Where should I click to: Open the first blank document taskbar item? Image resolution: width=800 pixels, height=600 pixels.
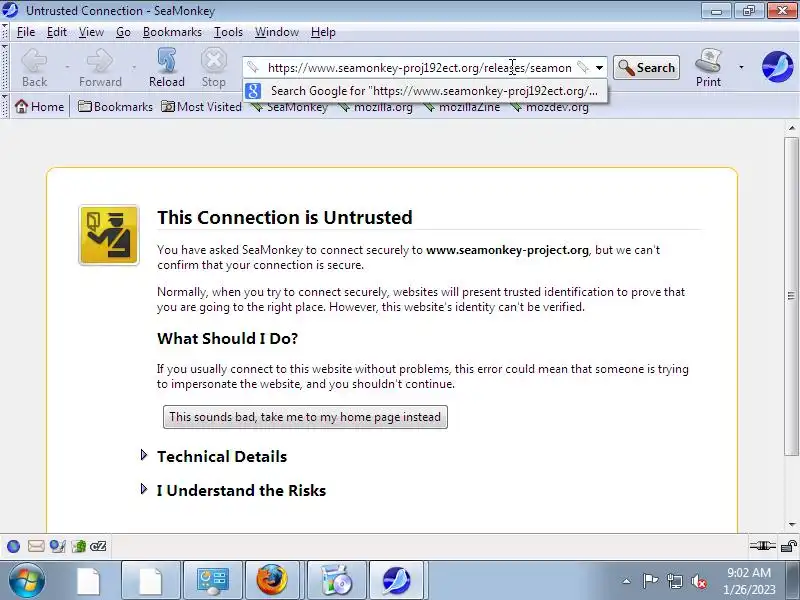(x=89, y=580)
